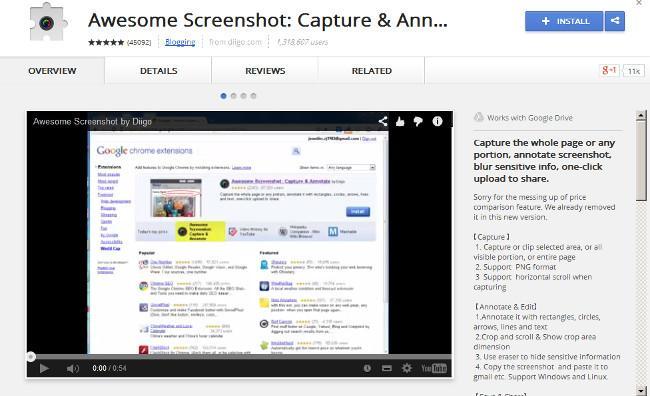This screenshot has width=650, height=396.
Task: Select the second carousel dot
Action: pos(233,96)
